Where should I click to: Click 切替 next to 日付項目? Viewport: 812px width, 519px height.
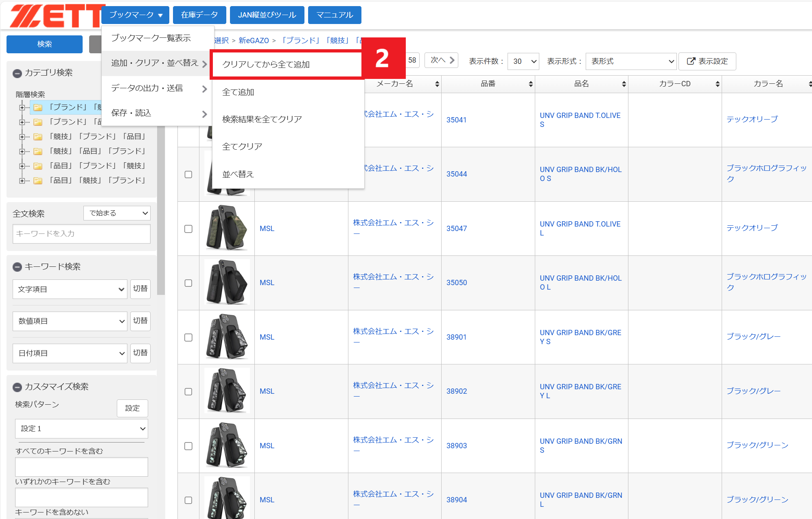click(140, 353)
